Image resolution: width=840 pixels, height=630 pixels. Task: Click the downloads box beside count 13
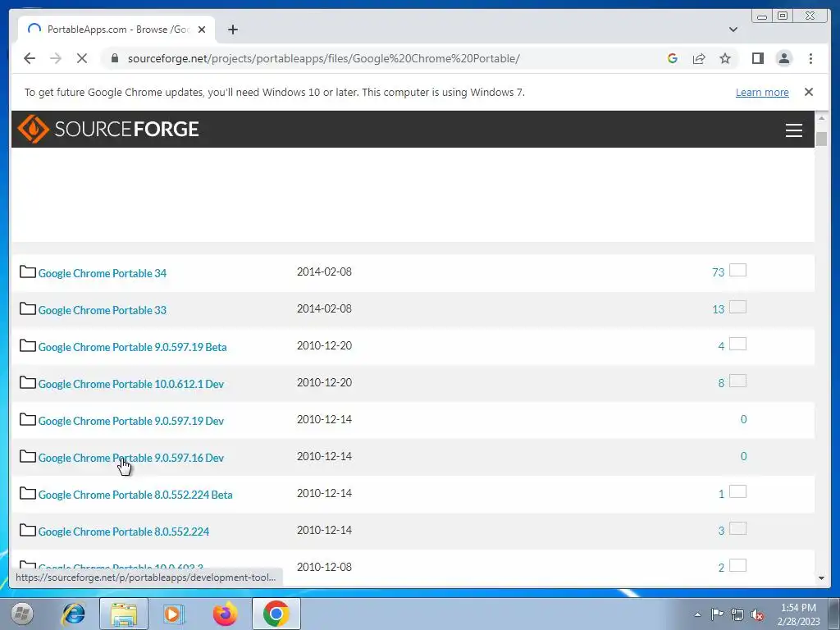(737, 307)
